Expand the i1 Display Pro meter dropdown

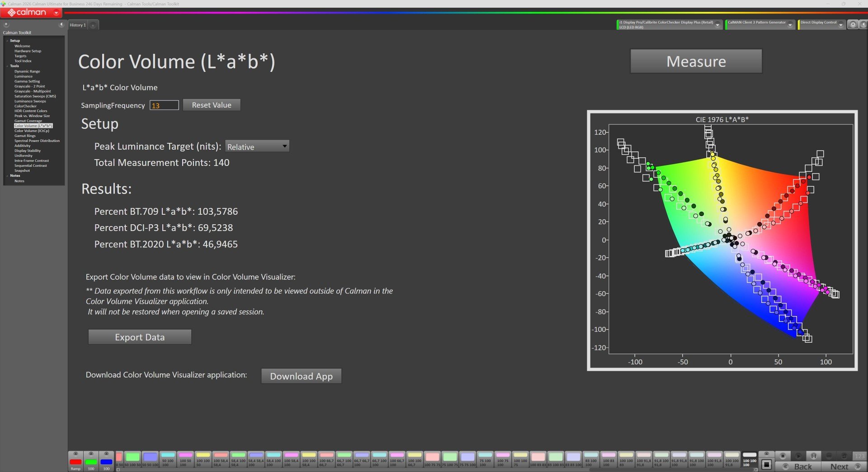point(717,25)
